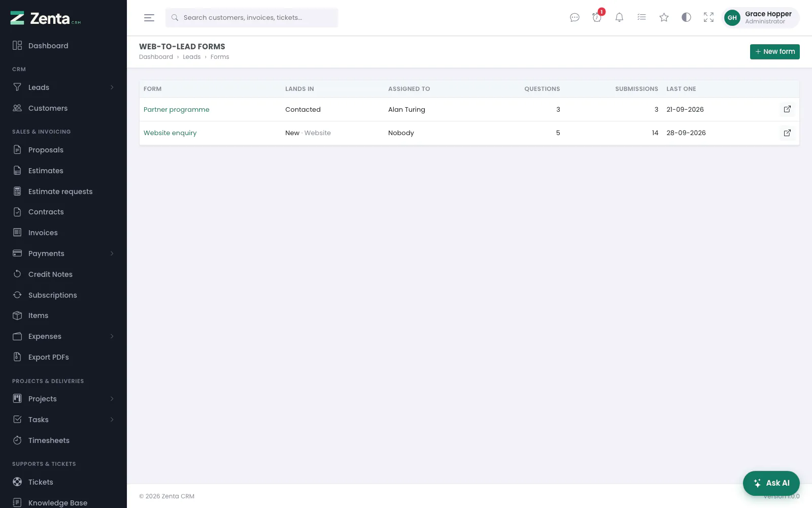Open the notifications bell
Viewport: 812px width, 508px height.
tap(619, 18)
